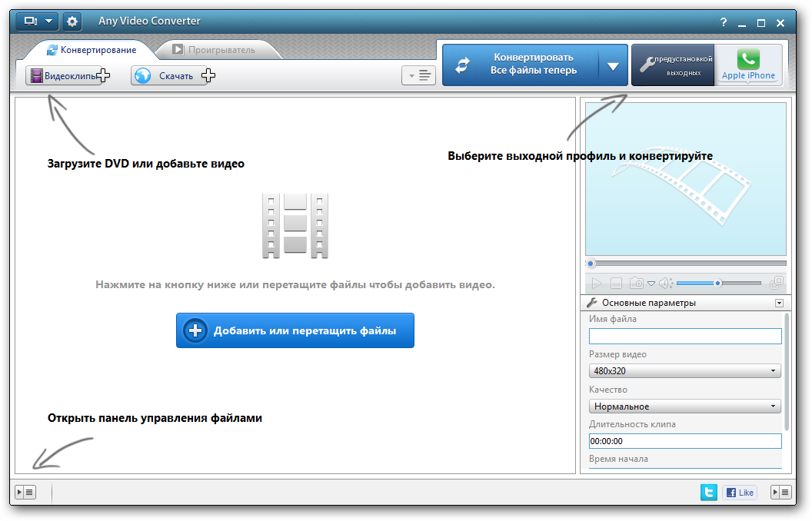Screen dimensions: 812x521
Task: Click the settings gear icon in title bar
Action: (x=72, y=22)
